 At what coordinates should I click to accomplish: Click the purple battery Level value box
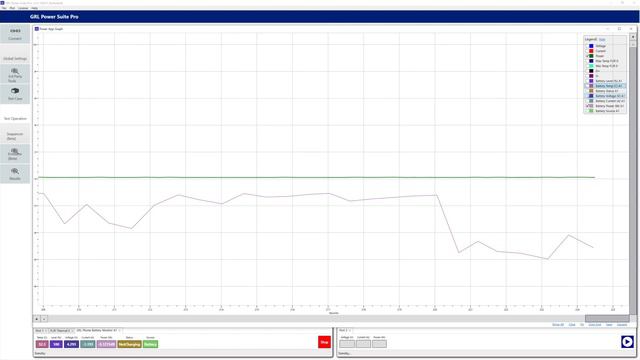pos(56,344)
